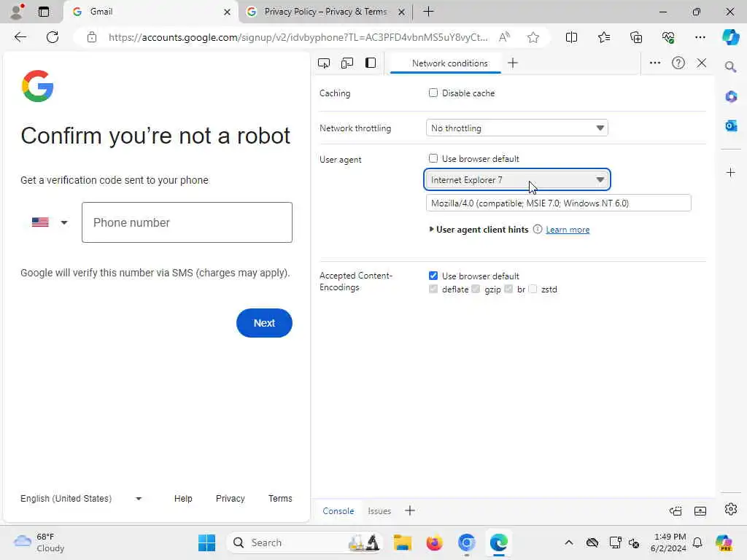This screenshot has height=560, width=747.
Task: Open the tab actions menu icon
Action: 44,12
